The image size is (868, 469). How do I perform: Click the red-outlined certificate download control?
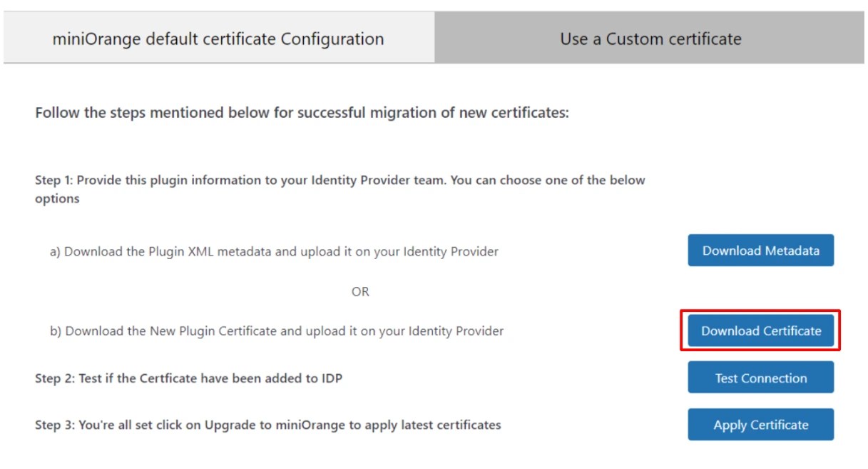click(760, 331)
